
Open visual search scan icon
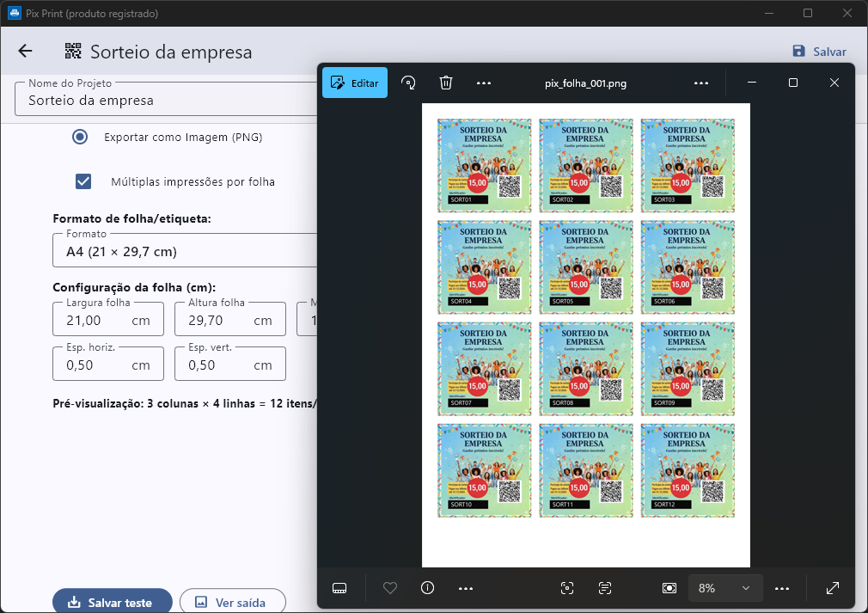pyautogui.click(x=567, y=588)
